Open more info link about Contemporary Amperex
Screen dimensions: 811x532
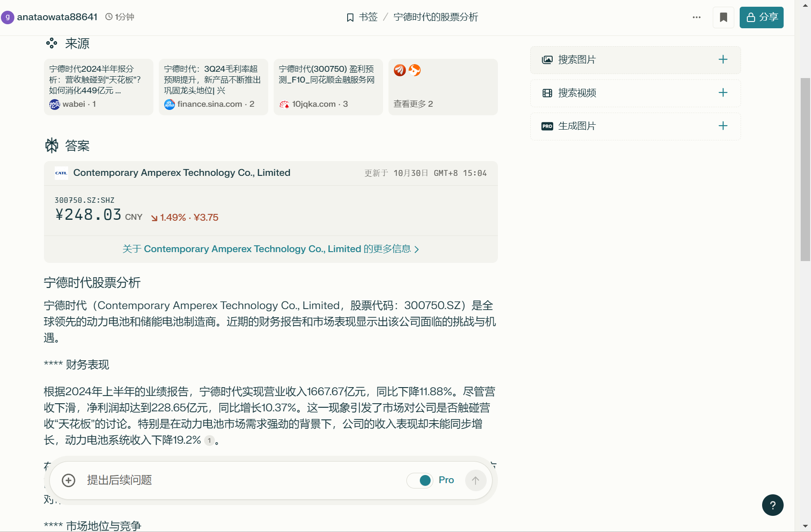(270, 249)
